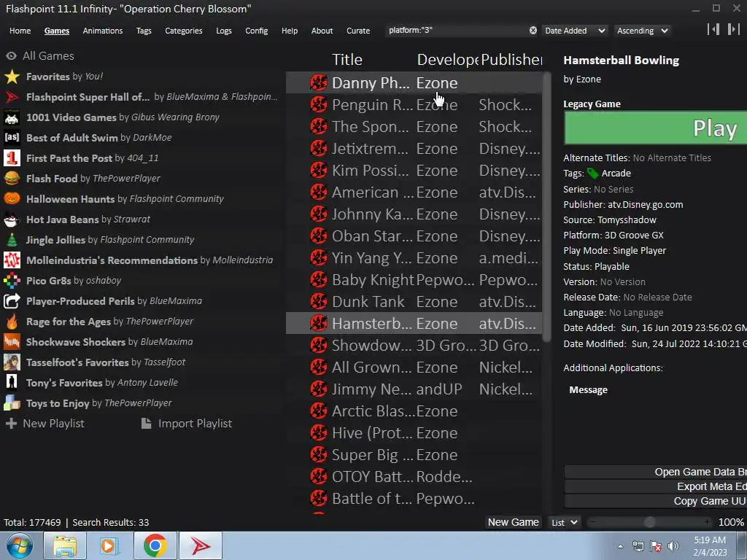Open Google Chrome from the taskbar
Screen dimensions: 747x560
pos(155,545)
